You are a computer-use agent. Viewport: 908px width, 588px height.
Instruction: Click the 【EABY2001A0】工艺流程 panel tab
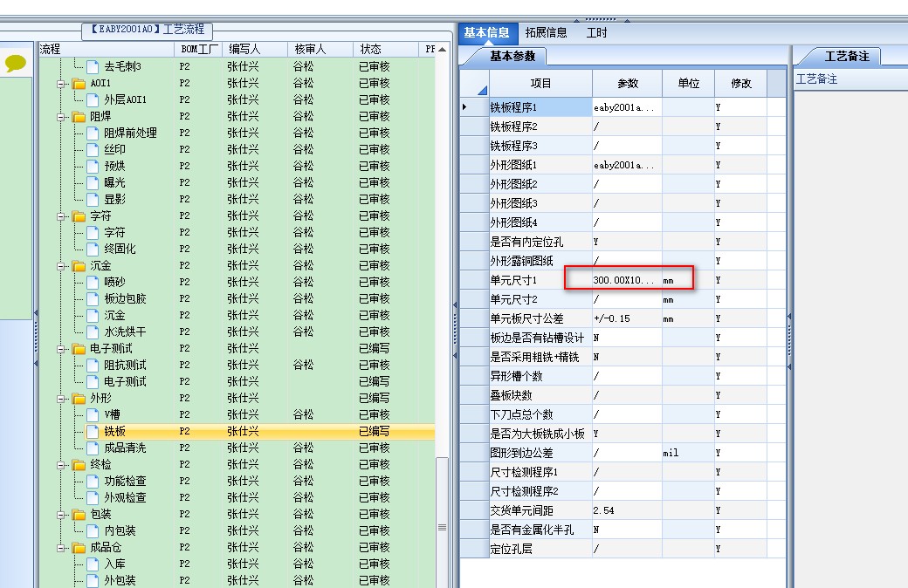[x=148, y=30]
